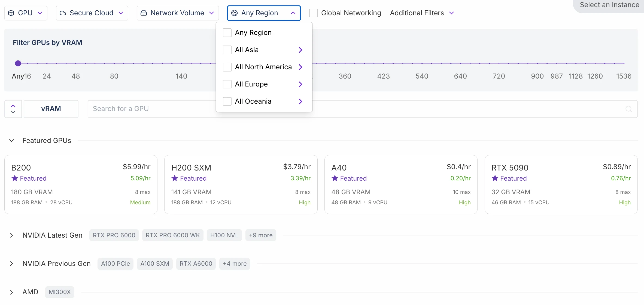The height and width of the screenshot is (305, 644).
Task: Open the GPU type dropdown
Action: [x=26, y=13]
